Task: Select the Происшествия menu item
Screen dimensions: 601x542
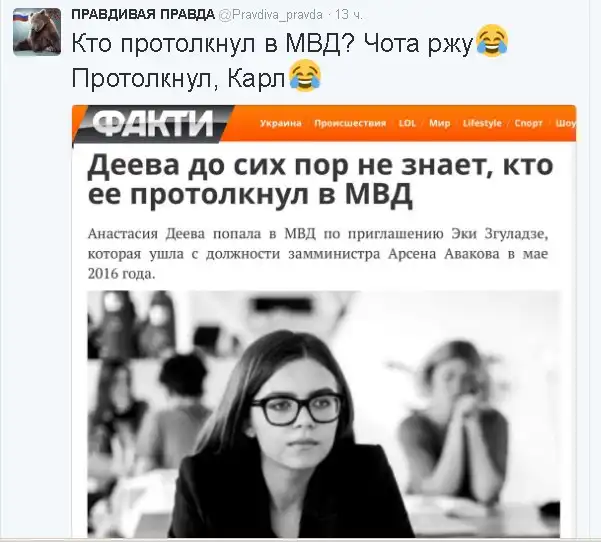Action: [x=350, y=123]
